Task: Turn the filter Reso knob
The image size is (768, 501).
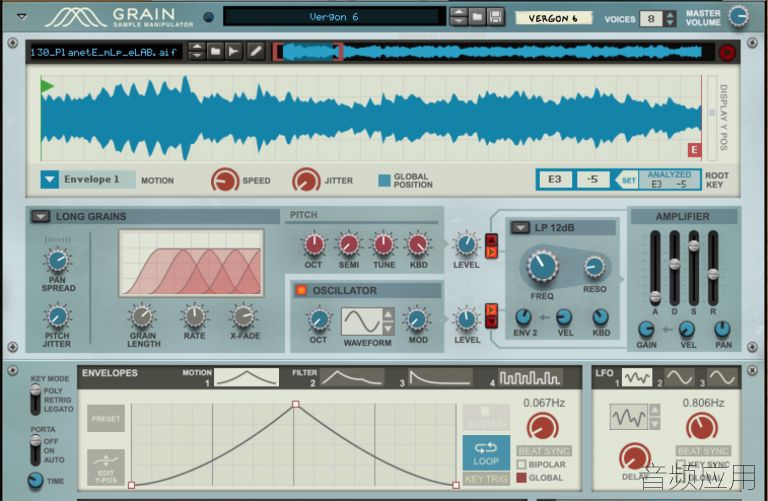Action: tap(594, 267)
